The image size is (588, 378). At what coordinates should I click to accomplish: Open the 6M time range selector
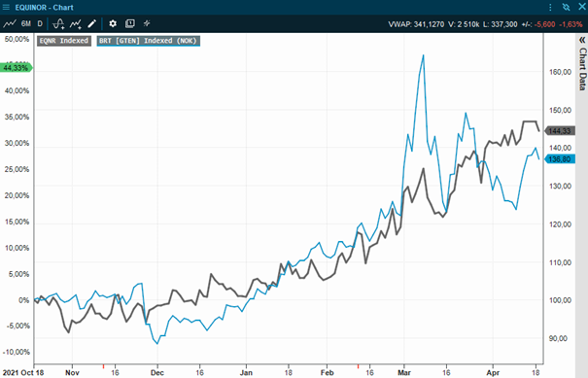tap(26, 23)
